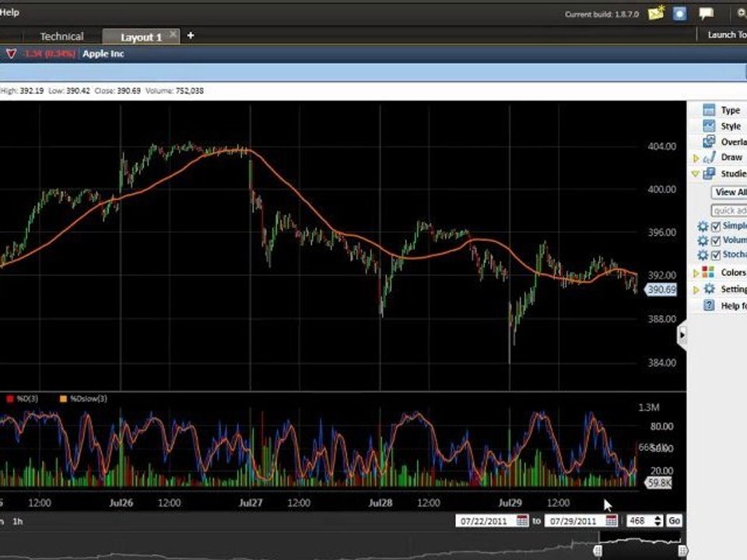Click the Volume study label

[735, 240]
